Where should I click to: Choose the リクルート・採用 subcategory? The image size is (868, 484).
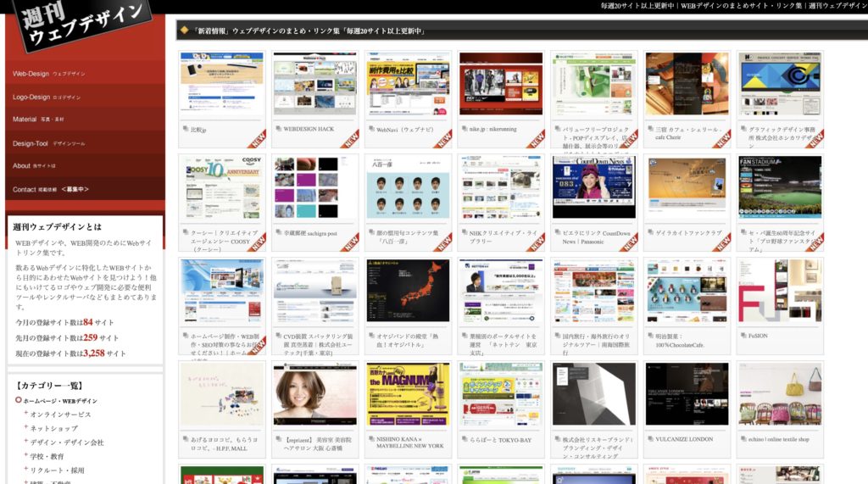coord(57,470)
